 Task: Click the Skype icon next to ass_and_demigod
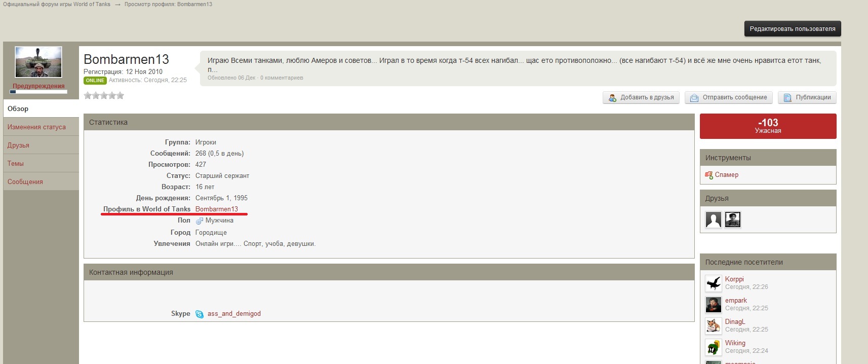pos(200,314)
